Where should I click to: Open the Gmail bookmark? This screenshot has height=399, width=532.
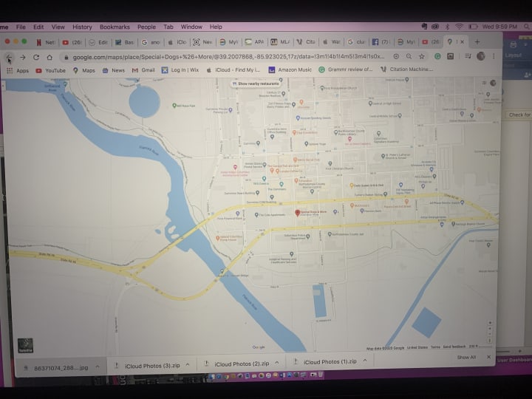[143, 70]
